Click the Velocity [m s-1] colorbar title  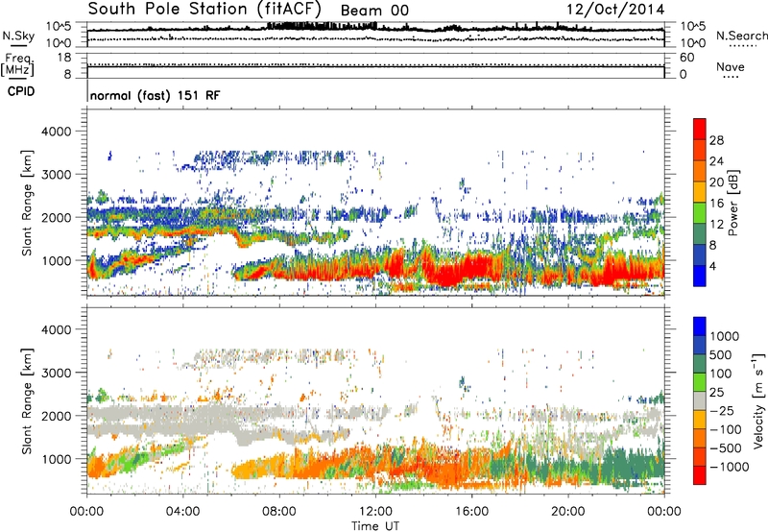point(758,400)
